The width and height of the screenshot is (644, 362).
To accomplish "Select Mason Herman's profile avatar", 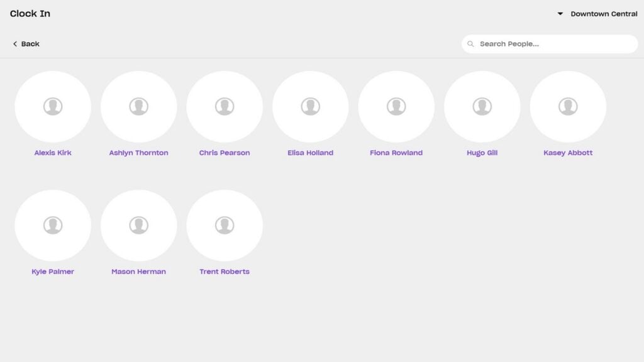I will point(138,224).
